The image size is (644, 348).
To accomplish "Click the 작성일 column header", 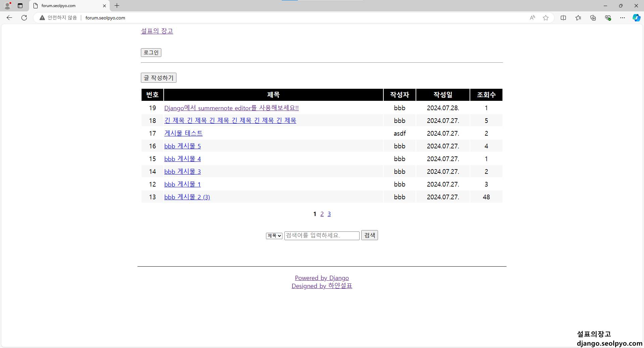I will (443, 95).
